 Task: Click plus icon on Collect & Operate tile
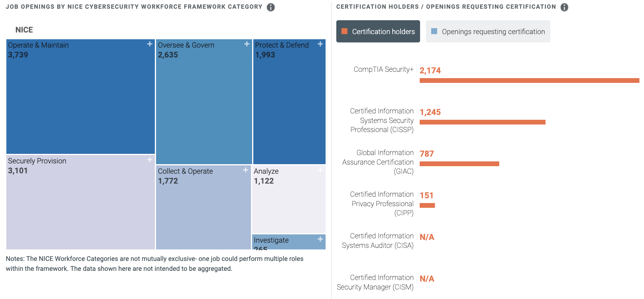pos(246,170)
